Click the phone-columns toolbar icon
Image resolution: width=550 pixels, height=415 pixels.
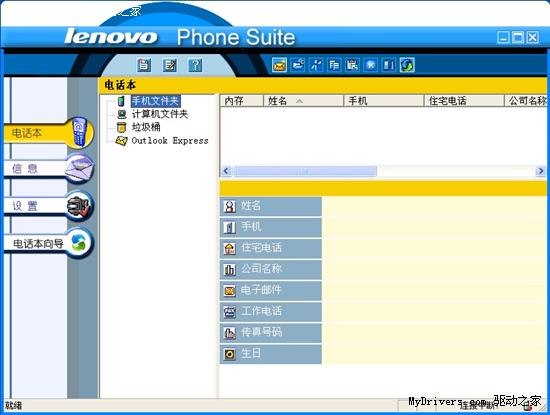pos(388,65)
